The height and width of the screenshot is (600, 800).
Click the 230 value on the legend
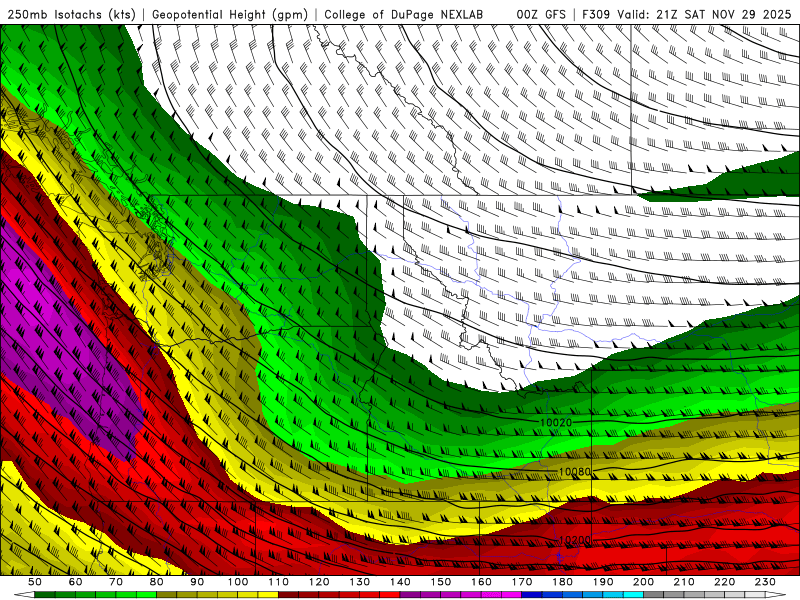pyautogui.click(x=765, y=582)
